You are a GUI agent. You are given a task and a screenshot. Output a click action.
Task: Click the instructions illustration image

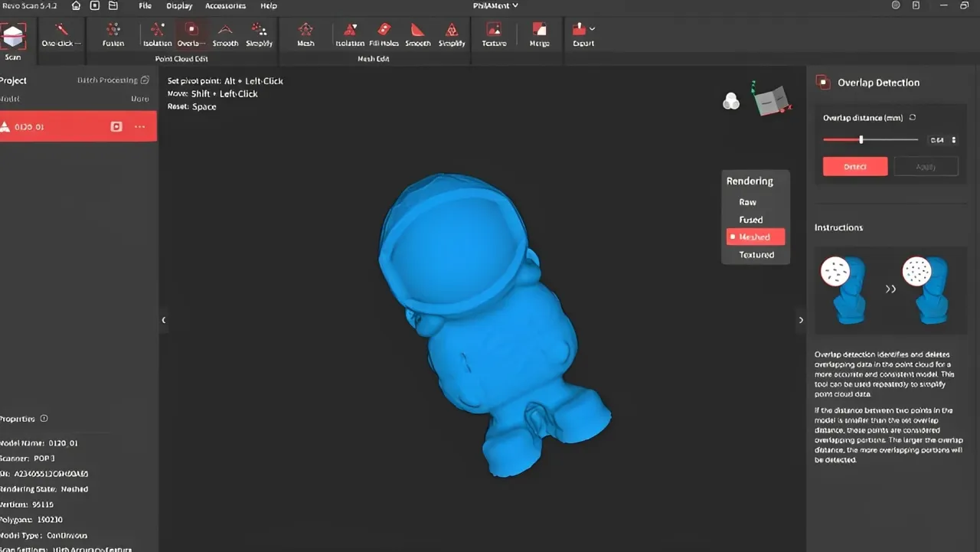coord(890,289)
